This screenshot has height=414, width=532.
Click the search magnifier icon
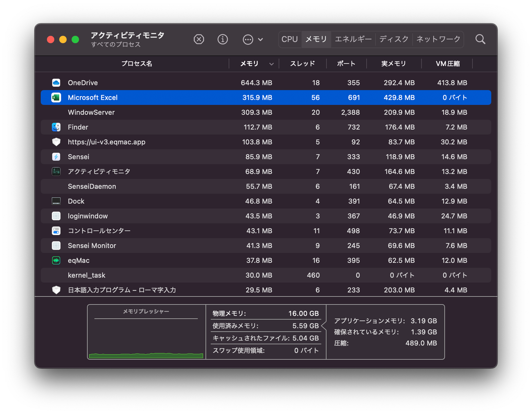click(x=480, y=39)
